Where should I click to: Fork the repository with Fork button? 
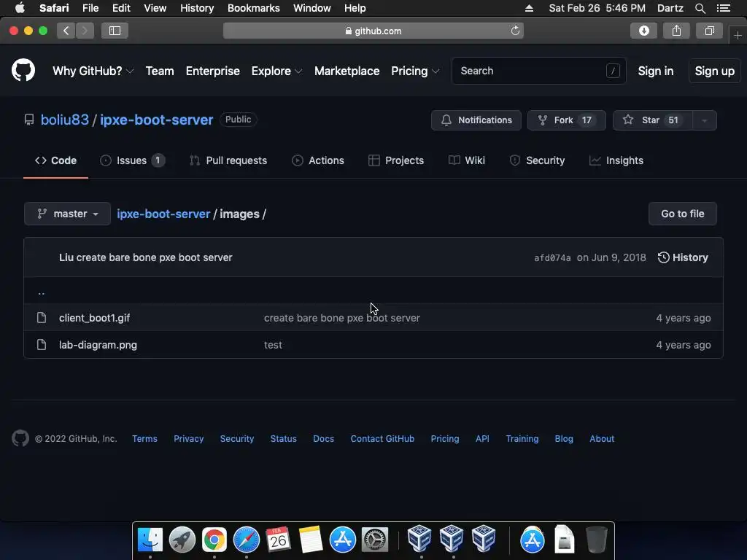pos(566,120)
